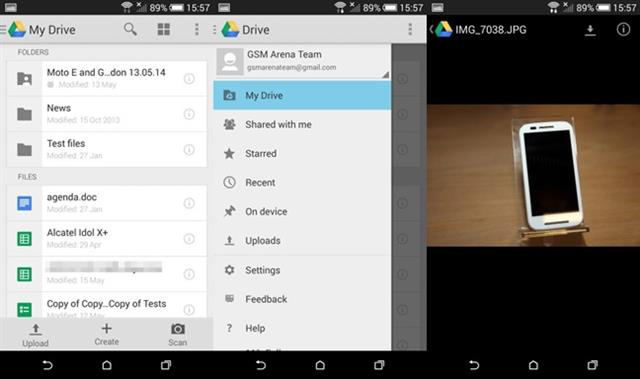Expand the GSM Arena Team account switcher
The width and height of the screenshot is (640, 379).
[385, 74]
